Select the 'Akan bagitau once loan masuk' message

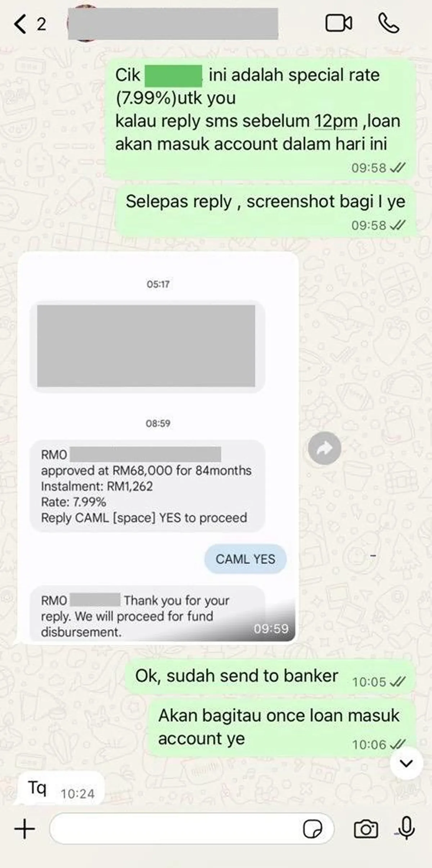tap(282, 728)
